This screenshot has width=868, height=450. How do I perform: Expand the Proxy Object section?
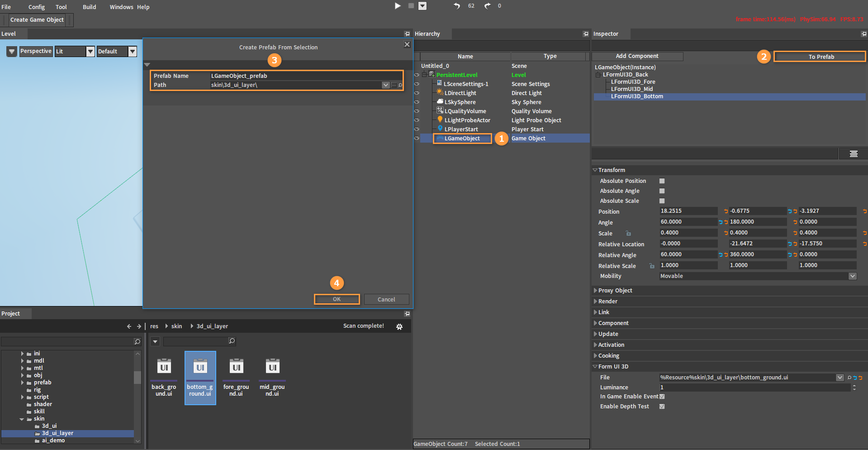595,291
